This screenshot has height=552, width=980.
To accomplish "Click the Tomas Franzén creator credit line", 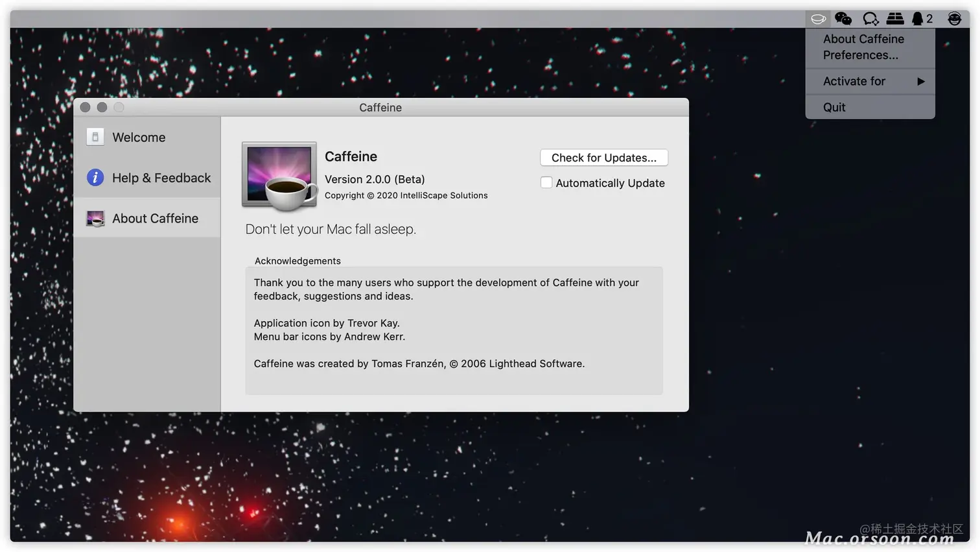I will point(419,364).
